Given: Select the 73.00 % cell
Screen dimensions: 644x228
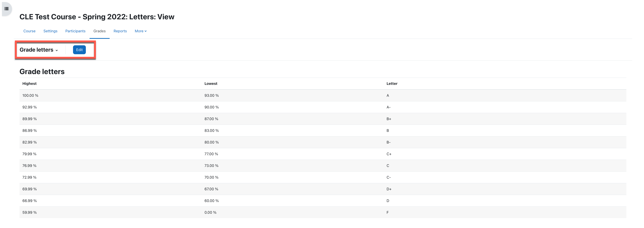Looking at the screenshot, I should [211, 166].
